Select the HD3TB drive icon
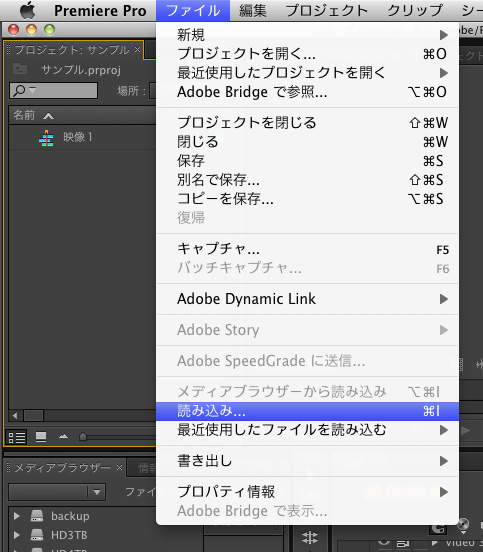The image size is (483, 552). (x=37, y=535)
